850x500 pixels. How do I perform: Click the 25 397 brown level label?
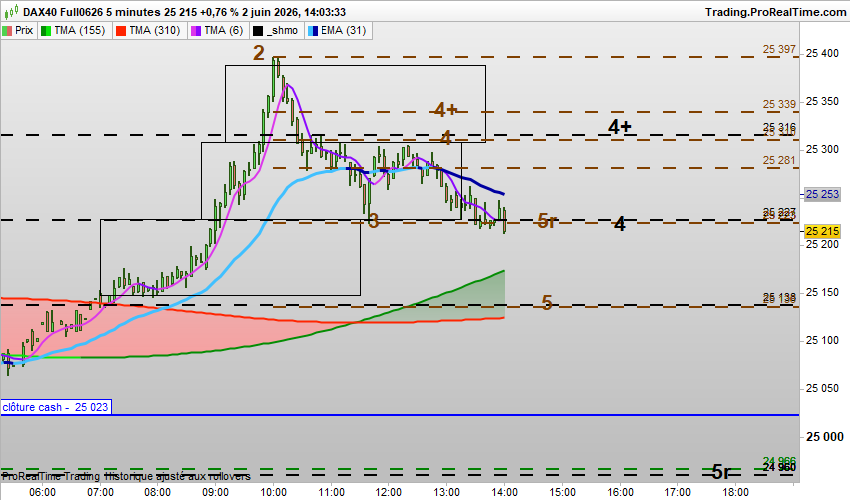(779, 49)
